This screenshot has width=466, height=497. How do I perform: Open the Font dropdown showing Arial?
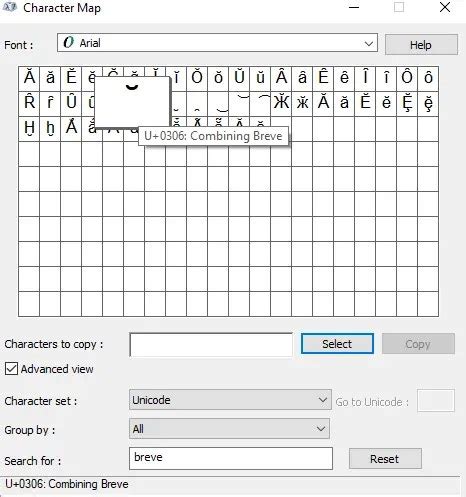(217, 43)
